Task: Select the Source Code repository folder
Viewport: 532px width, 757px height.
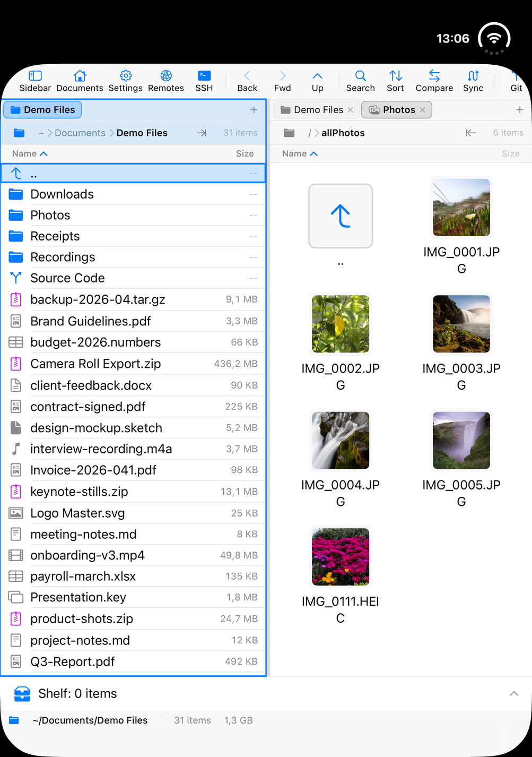Action: point(134,278)
